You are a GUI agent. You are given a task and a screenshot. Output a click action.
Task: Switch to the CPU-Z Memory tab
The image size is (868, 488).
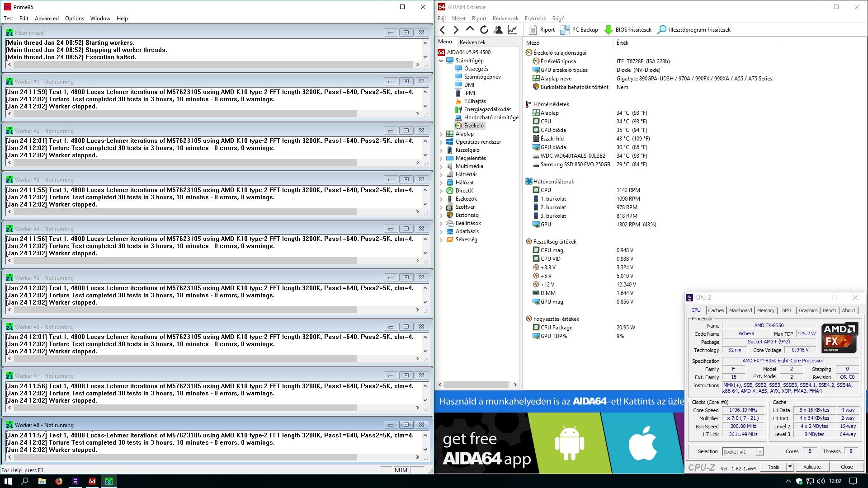765,310
